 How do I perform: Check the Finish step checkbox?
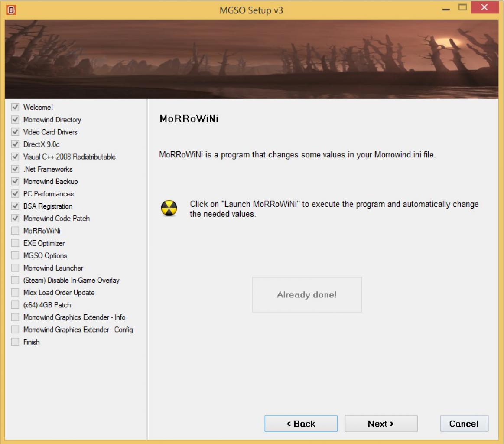tap(15, 342)
